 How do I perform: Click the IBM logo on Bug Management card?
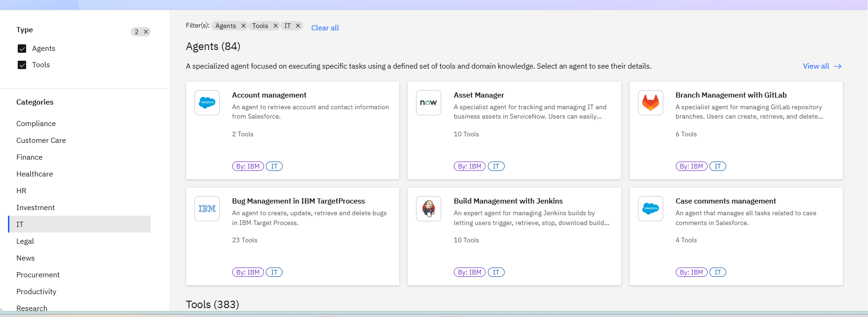coord(207,209)
